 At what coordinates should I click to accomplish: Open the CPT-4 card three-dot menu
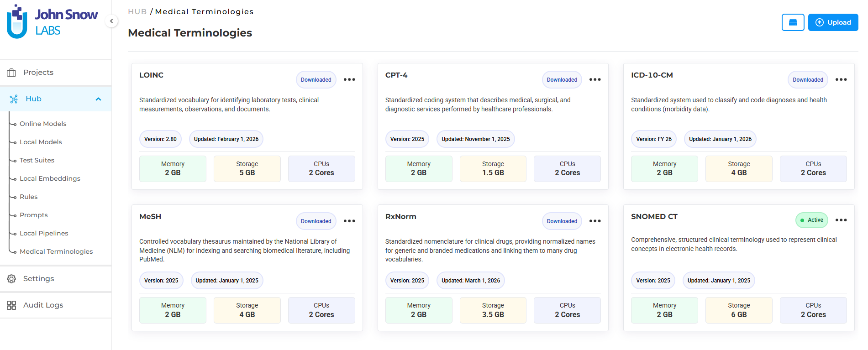[x=595, y=79]
